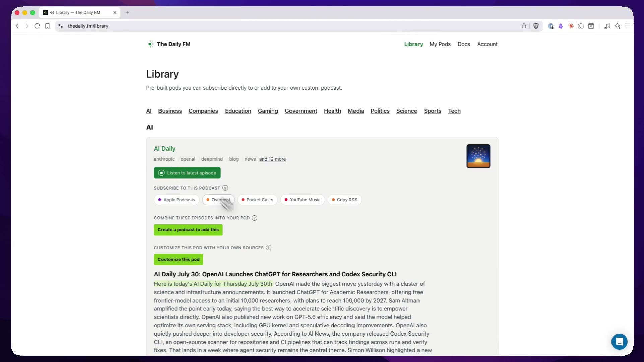The height and width of the screenshot is (362, 644).
Task: Click the Copy RSS button
Action: tap(344, 200)
